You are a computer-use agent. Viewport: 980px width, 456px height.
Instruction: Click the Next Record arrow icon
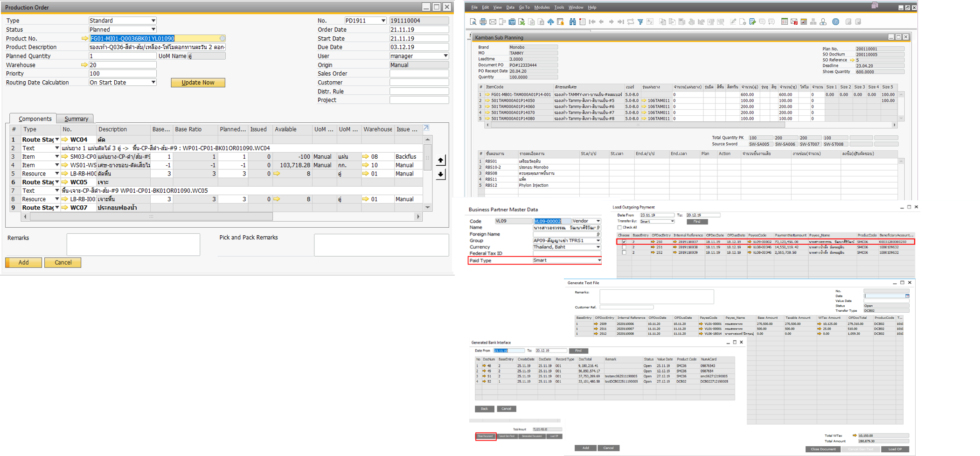tap(612, 22)
